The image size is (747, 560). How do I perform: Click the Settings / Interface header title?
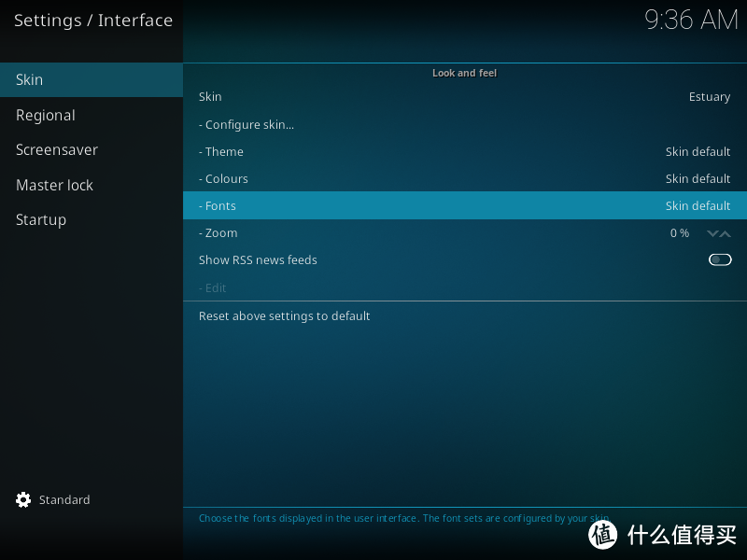point(93,21)
